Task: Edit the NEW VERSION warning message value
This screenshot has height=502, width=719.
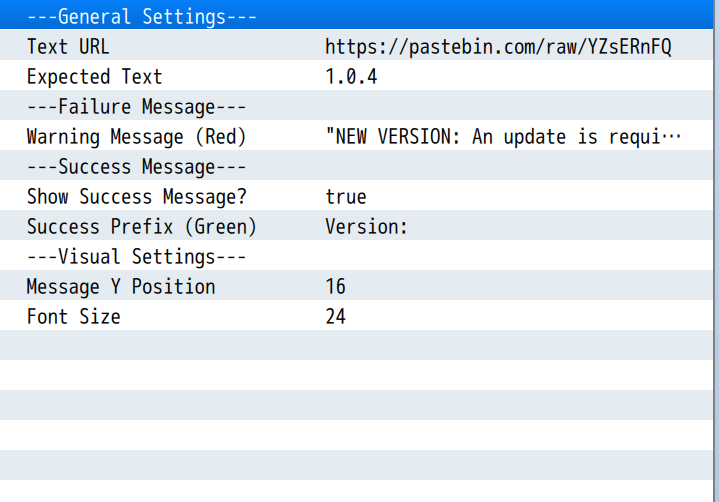Action: coord(503,137)
